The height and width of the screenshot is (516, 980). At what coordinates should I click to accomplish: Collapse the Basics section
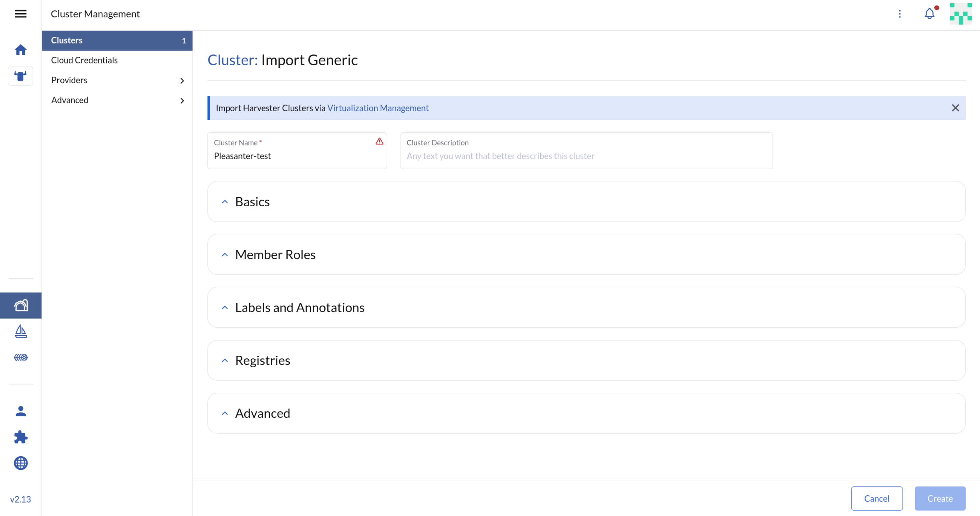pos(225,202)
